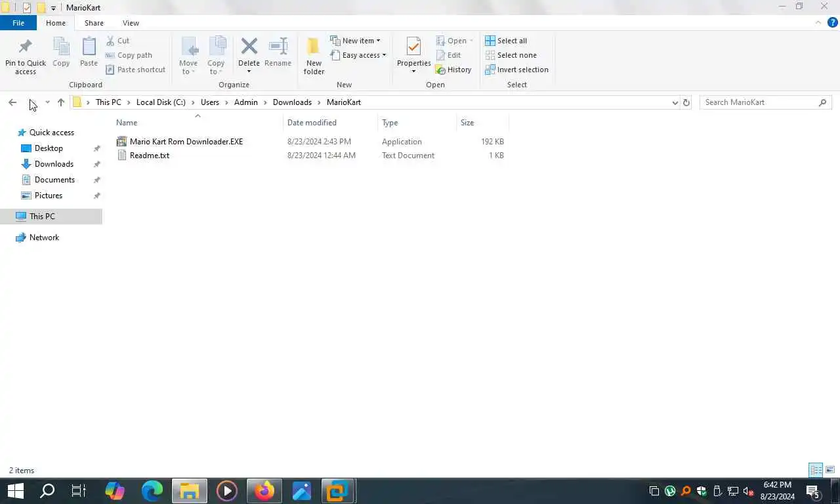The width and height of the screenshot is (840, 504).
Task: Open Desktop in navigation pane
Action: (49, 148)
